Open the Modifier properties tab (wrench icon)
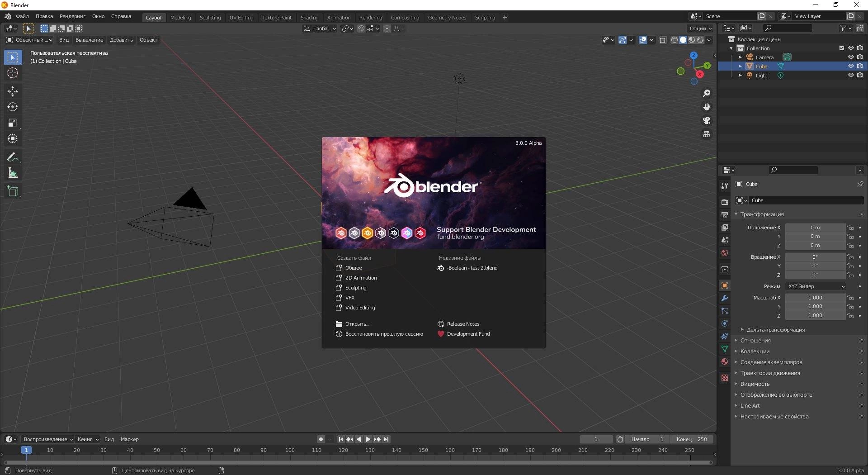Image resolution: width=868 pixels, height=475 pixels. [725, 298]
